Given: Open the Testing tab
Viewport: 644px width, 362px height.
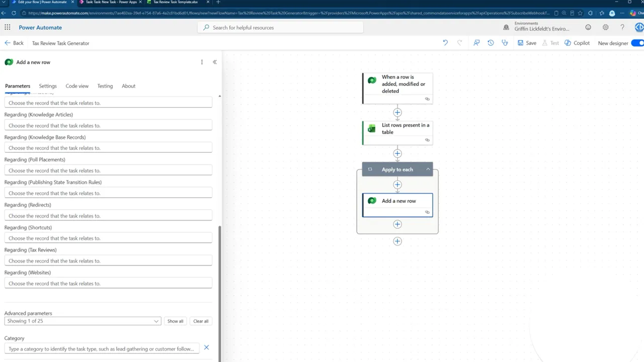Looking at the screenshot, I should coord(105,86).
